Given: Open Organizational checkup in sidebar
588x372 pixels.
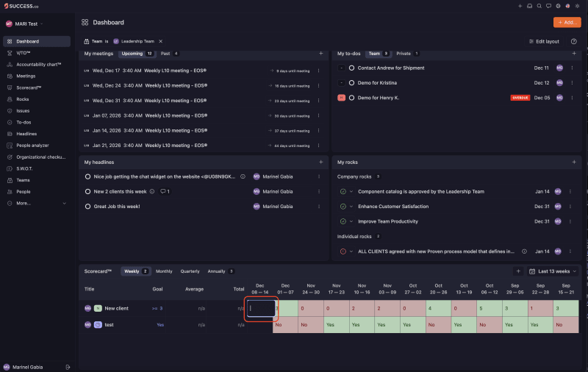Looking at the screenshot, I should pyautogui.click(x=37, y=157).
